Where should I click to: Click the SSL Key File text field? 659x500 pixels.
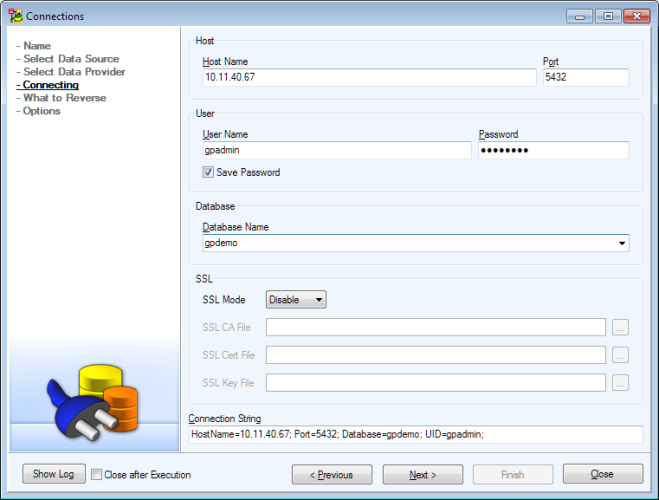click(x=436, y=383)
